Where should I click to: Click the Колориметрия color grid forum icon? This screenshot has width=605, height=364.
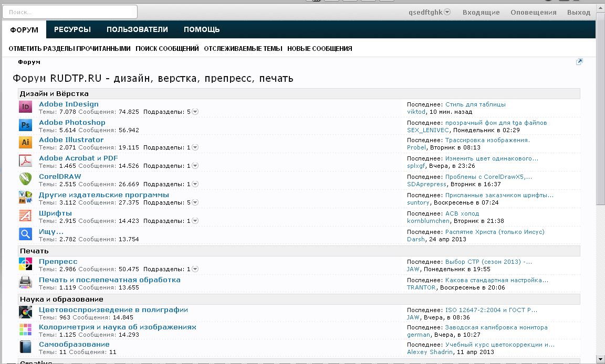pos(25,330)
